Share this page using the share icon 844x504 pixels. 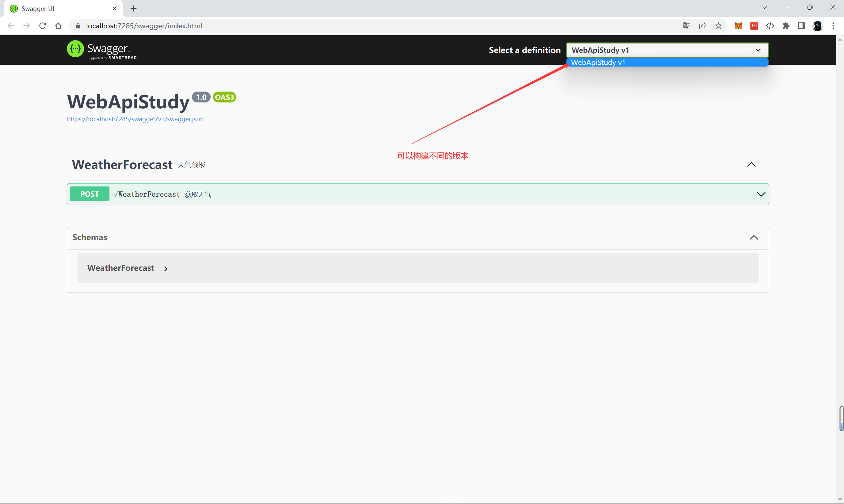(703, 26)
